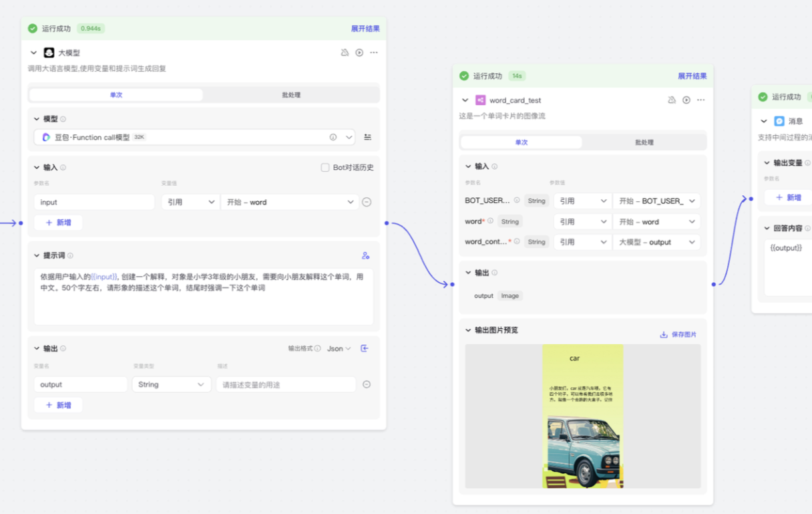Switch to the 批处理 tab in 大模型 node
Viewport: 812px width, 514px height.
(291, 95)
